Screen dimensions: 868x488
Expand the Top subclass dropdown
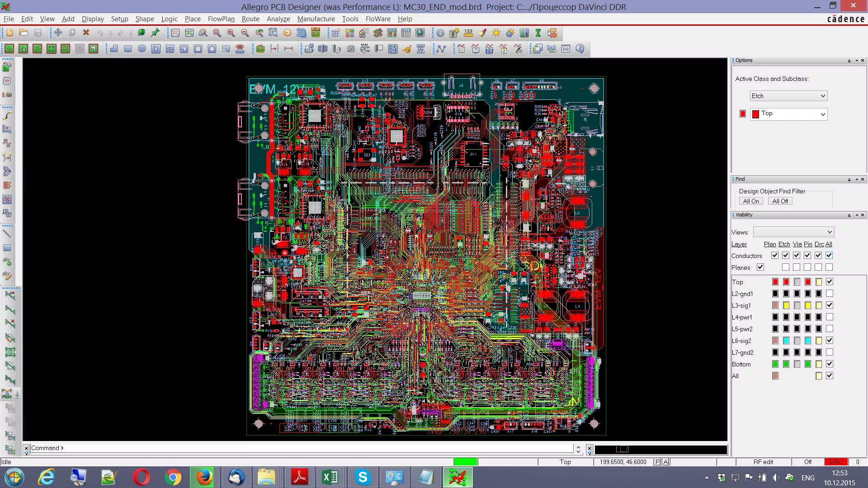click(x=822, y=114)
